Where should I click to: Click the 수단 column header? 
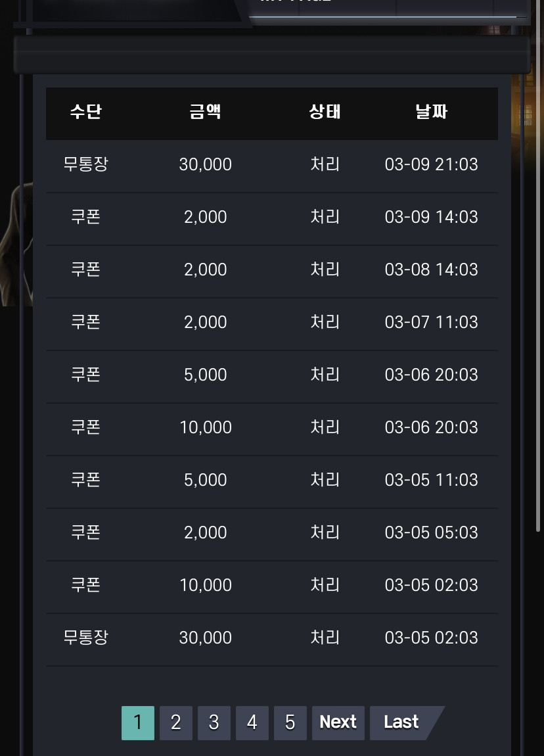click(86, 112)
